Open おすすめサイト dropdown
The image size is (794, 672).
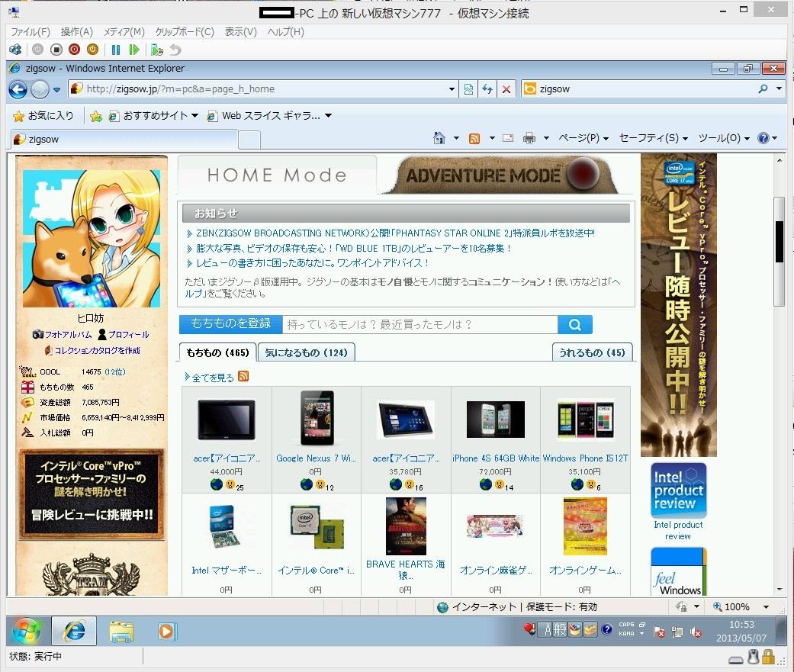point(153,116)
